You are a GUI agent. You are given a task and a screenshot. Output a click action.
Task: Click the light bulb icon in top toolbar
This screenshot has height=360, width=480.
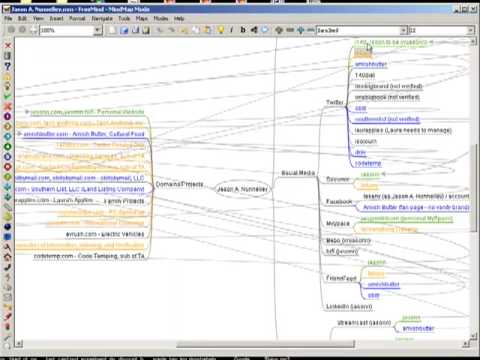pyautogui.click(x=221, y=30)
